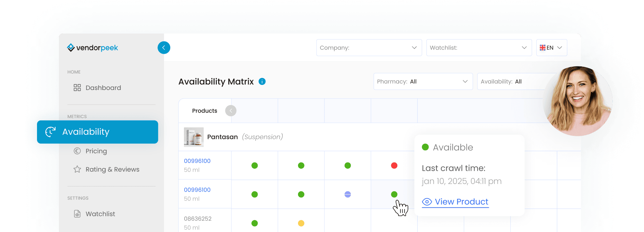This screenshot has width=644, height=232.
Task: Click the red unavailable status dot
Action: (x=394, y=166)
